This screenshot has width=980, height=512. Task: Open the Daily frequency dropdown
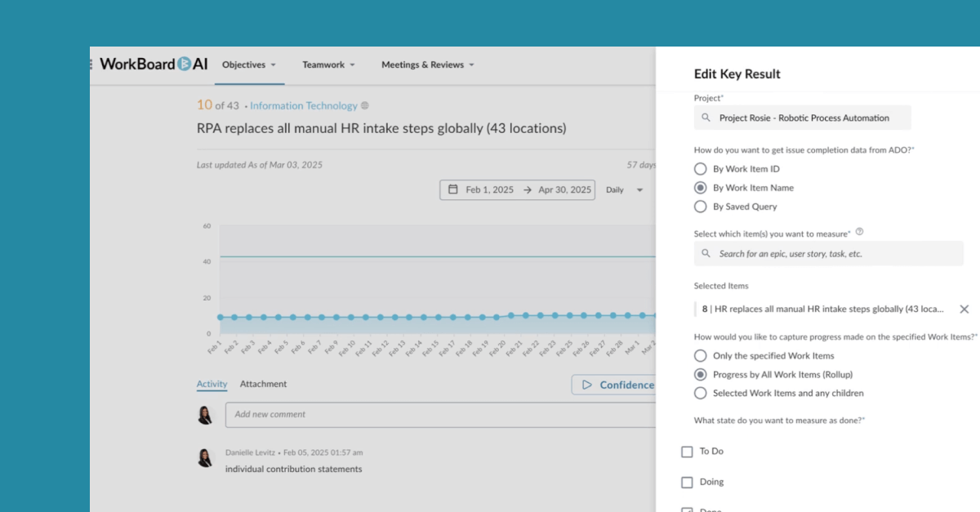(623, 189)
